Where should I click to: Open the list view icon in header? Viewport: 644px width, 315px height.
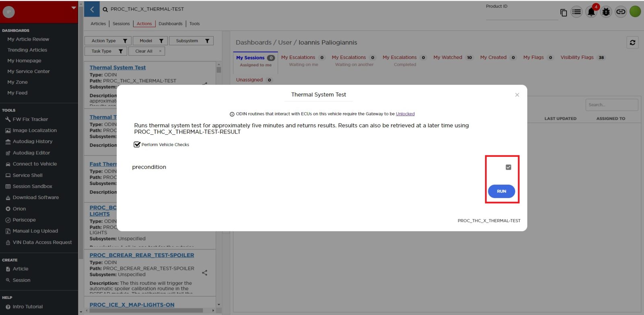click(x=576, y=12)
